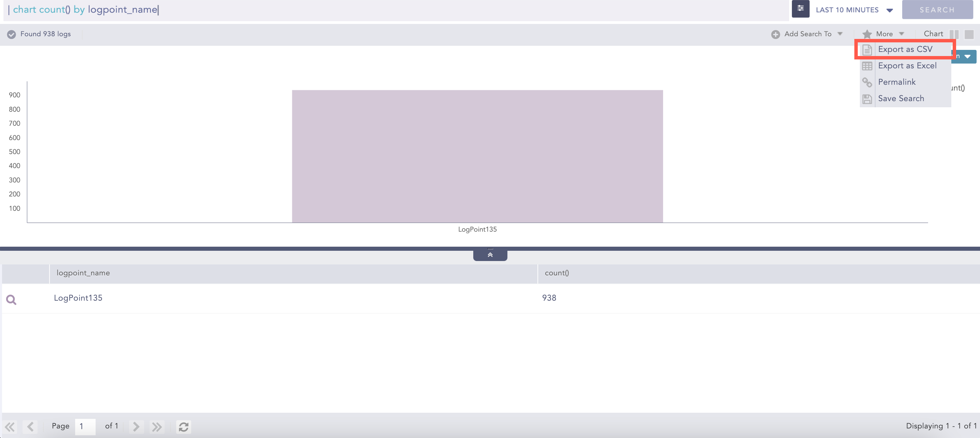Click the checkmark icon beside Found 938 logs

click(11, 34)
